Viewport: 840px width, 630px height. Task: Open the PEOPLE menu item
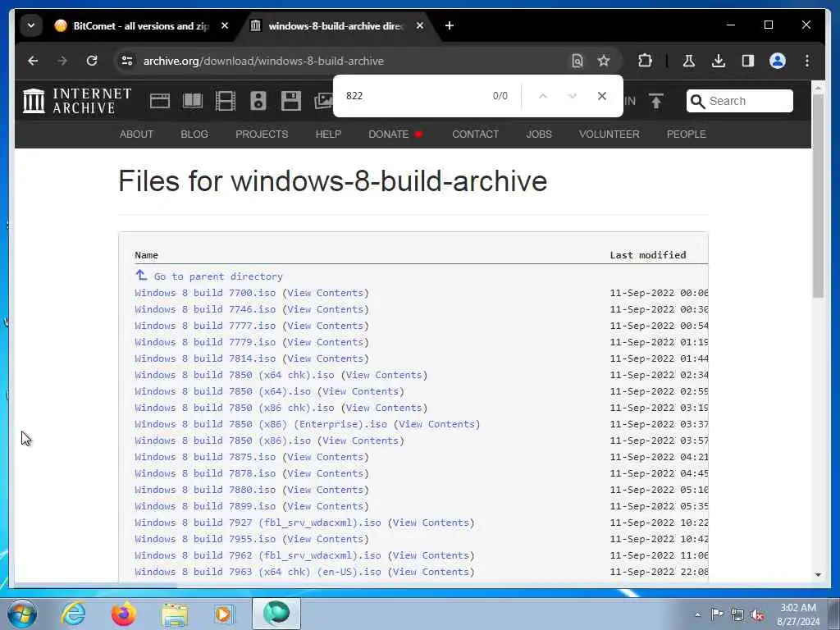(687, 135)
